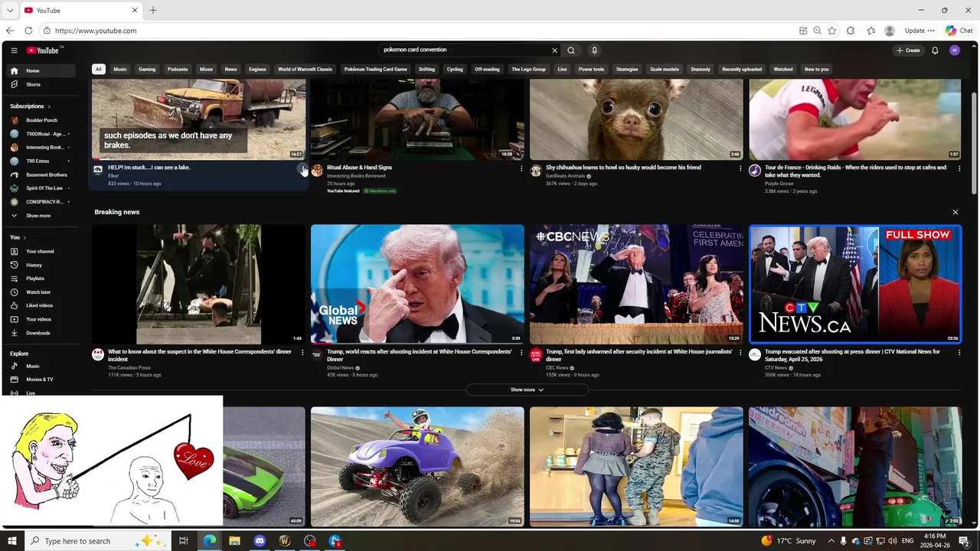This screenshot has height=551, width=980.
Task: Open Home in the sidebar
Action: 42,70
